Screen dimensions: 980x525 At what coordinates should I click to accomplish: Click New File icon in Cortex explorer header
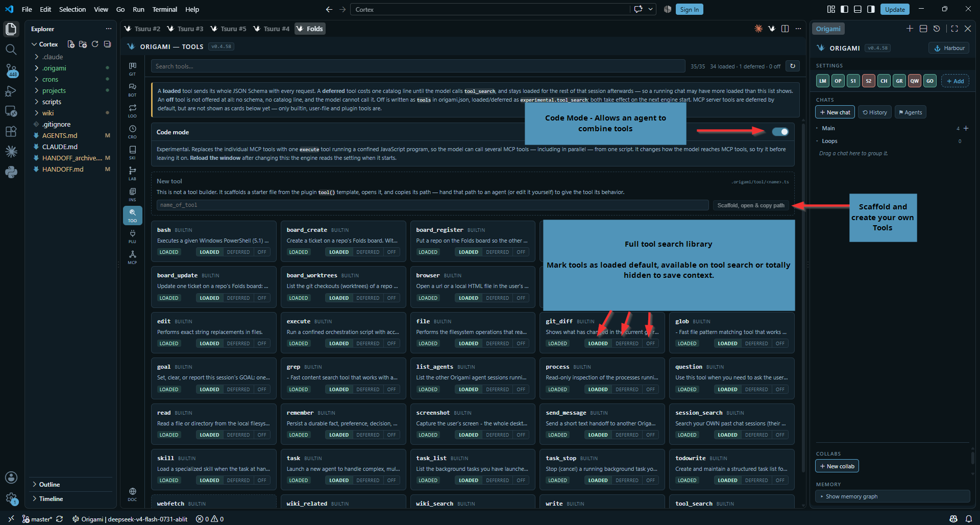pyautogui.click(x=71, y=44)
